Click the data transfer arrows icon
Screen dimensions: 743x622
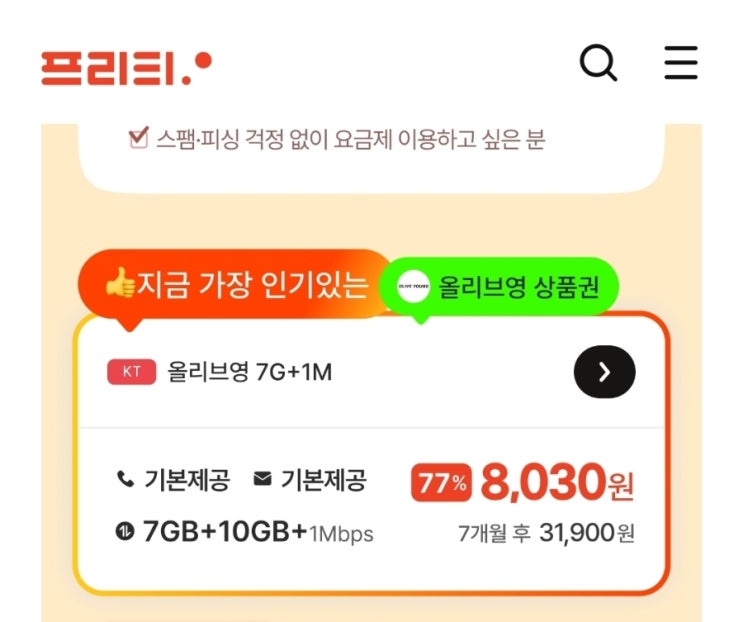125,531
